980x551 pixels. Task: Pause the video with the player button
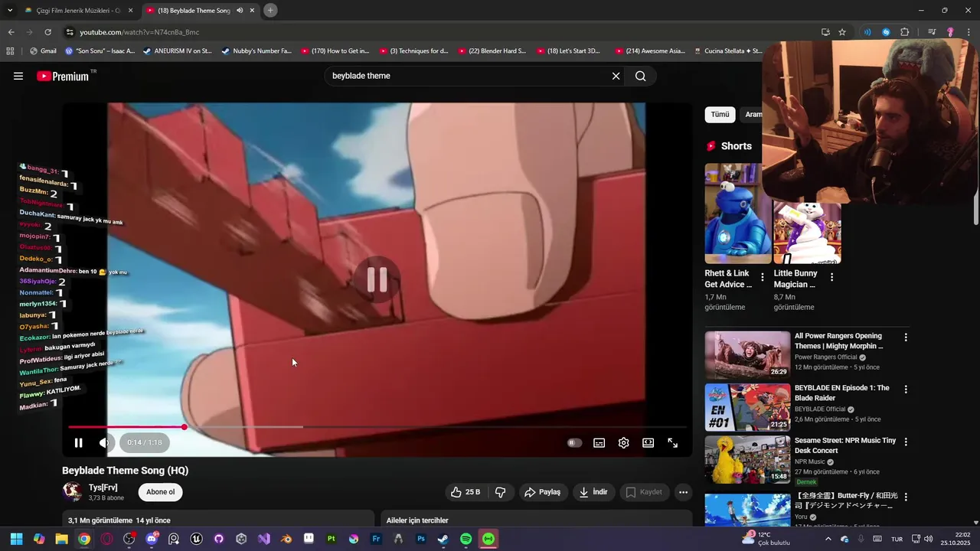point(78,442)
